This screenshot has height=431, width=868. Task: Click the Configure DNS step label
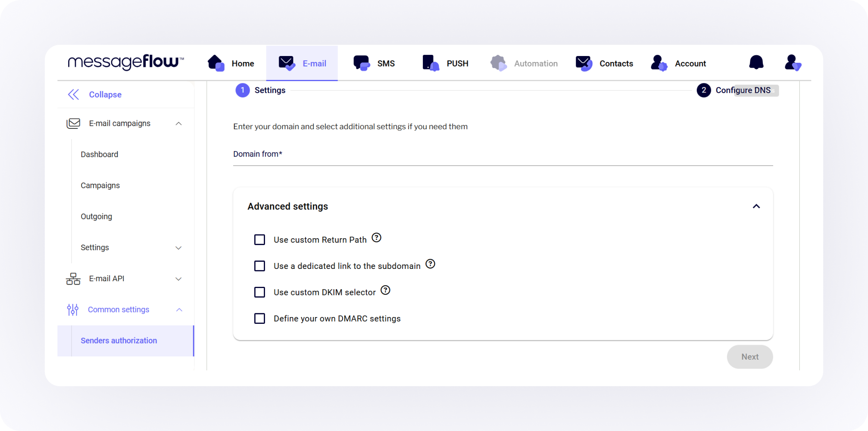[743, 90]
